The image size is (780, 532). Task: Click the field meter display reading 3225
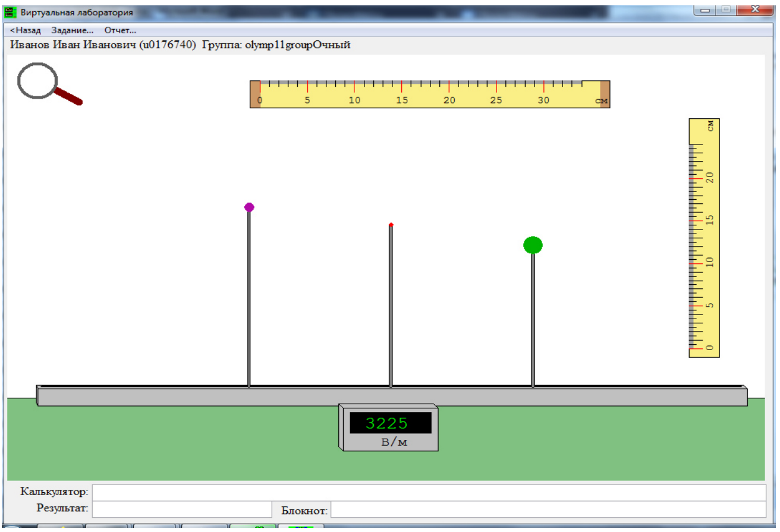click(x=390, y=423)
